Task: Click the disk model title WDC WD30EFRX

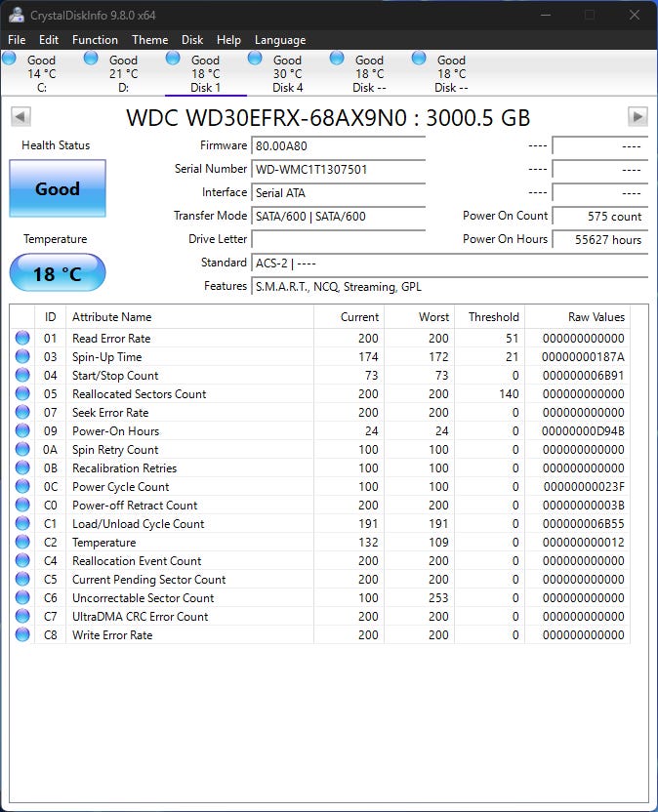Action: coord(328,117)
